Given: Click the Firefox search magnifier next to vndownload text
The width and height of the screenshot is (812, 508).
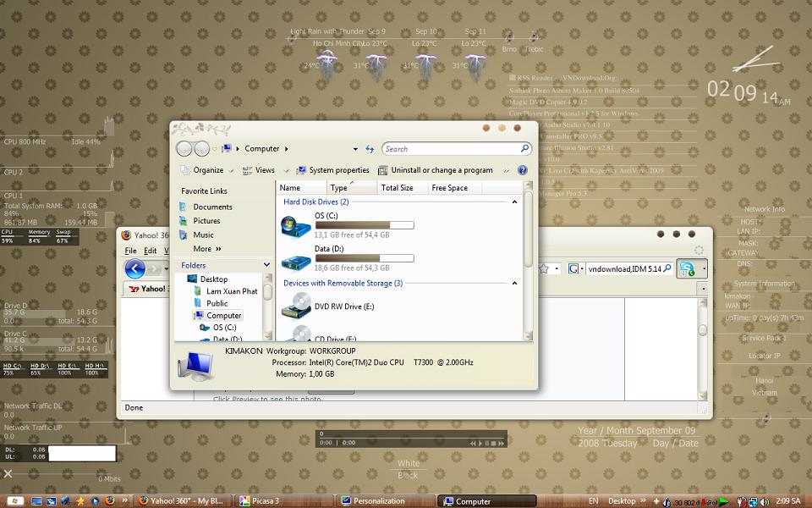Looking at the screenshot, I should pyautogui.click(x=667, y=268).
